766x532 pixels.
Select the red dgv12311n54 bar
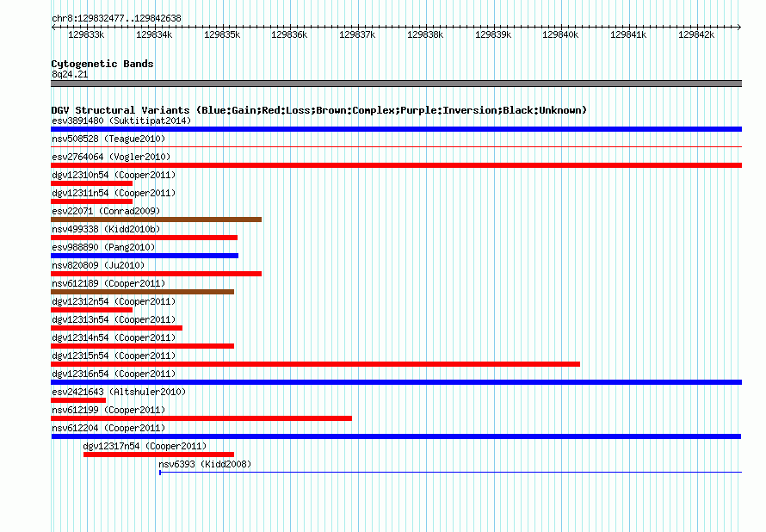pyautogui.click(x=91, y=201)
